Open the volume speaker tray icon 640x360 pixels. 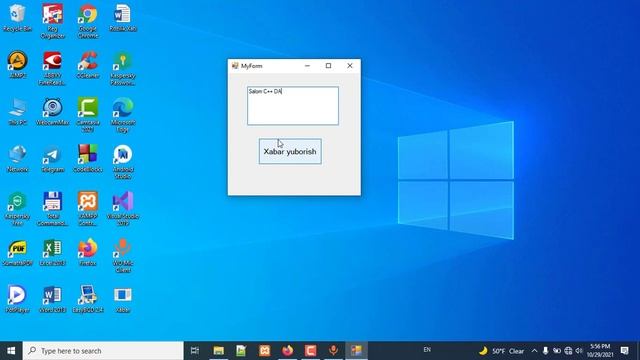pos(579,351)
